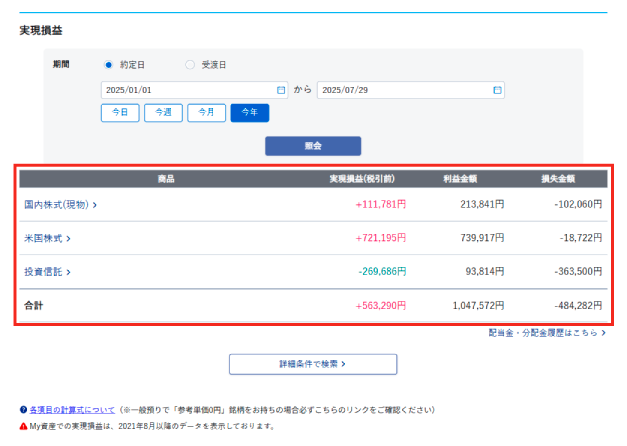The image size is (627, 446).
Task: Click the 実現損益(税引前) column header
Action: (360, 179)
